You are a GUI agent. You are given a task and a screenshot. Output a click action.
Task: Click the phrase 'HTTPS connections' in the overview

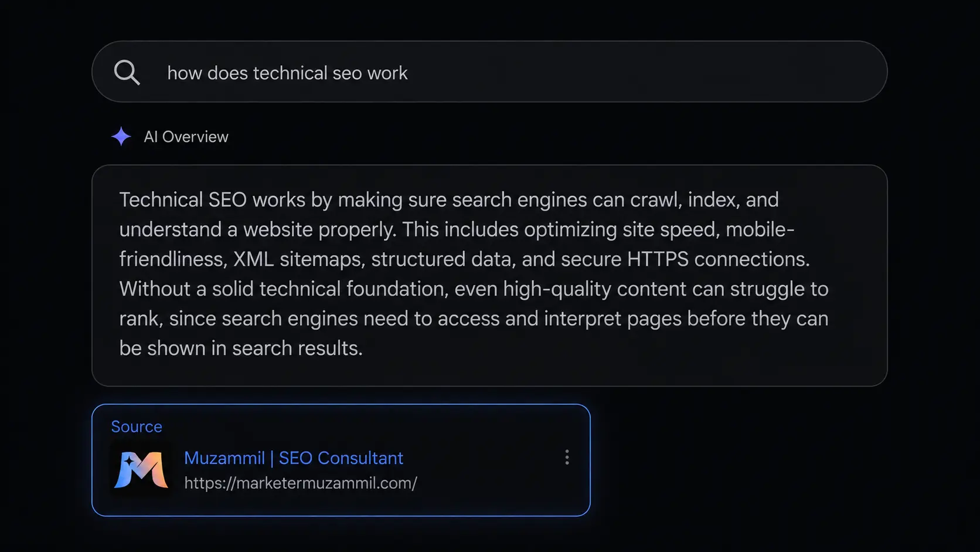[718, 259]
